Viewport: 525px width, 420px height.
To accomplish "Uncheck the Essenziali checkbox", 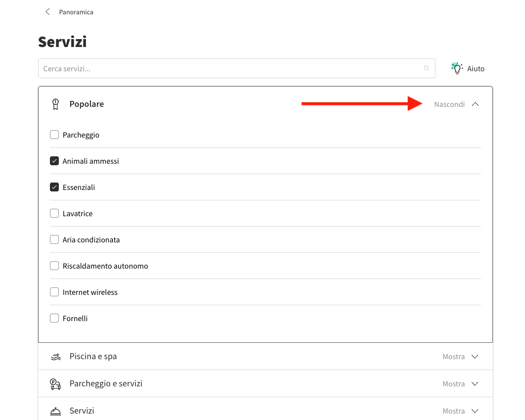I will pos(54,187).
